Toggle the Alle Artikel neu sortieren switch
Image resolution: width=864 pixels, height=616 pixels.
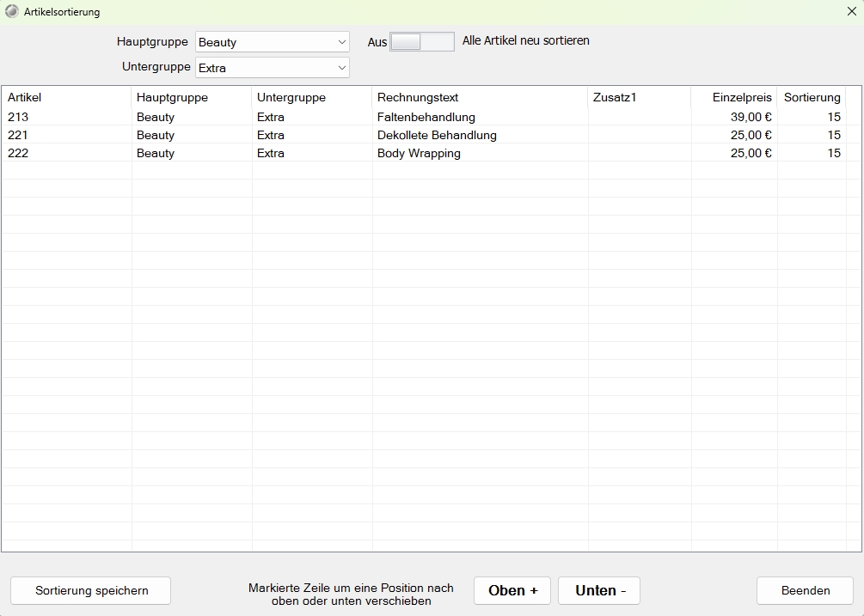tap(421, 41)
